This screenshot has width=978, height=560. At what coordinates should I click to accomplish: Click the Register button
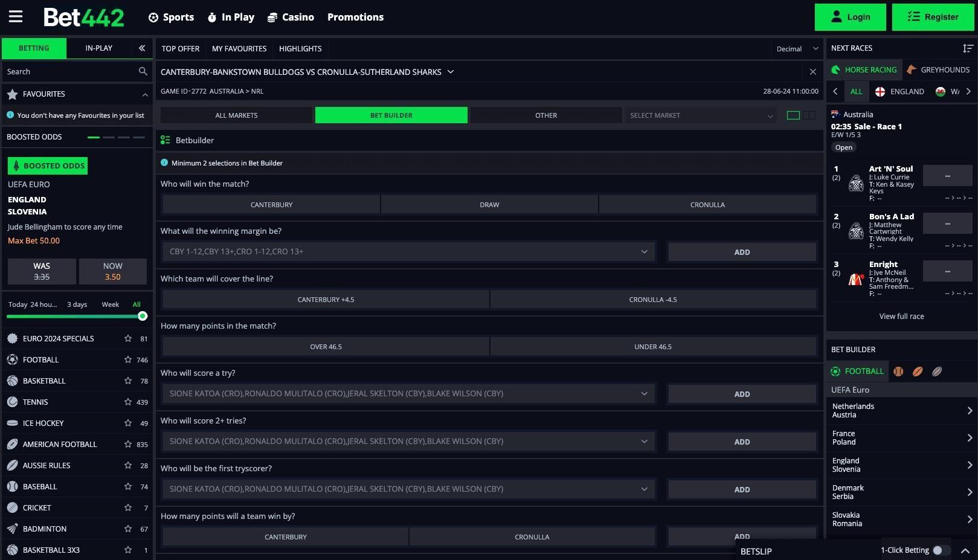tap(933, 17)
